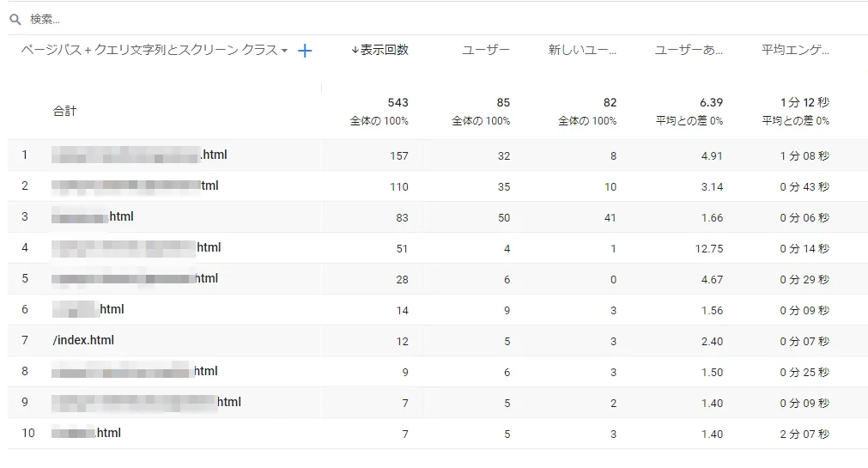
Task: Select the /index.html row
Action: [83, 341]
